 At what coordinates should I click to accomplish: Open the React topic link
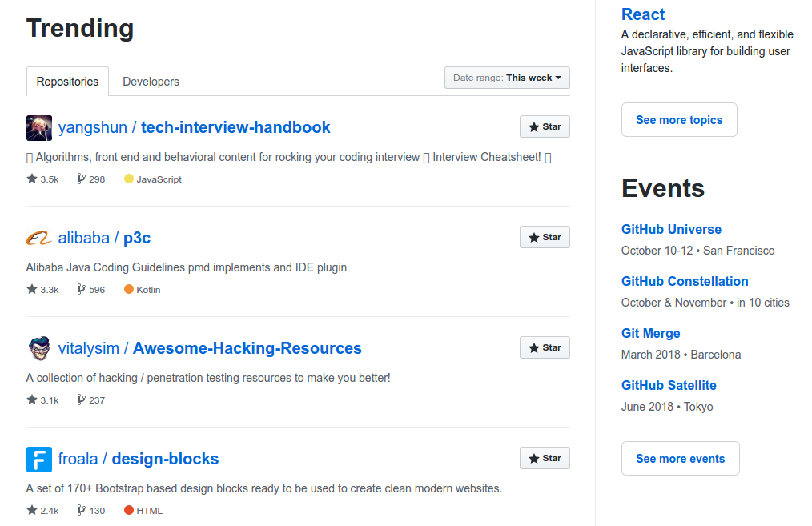(643, 14)
